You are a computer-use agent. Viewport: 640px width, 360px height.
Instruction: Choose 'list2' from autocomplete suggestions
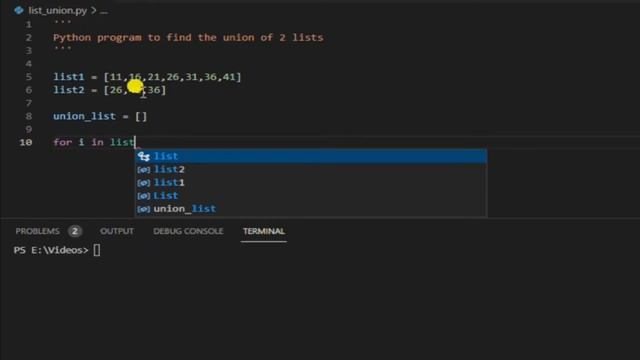coord(311,169)
